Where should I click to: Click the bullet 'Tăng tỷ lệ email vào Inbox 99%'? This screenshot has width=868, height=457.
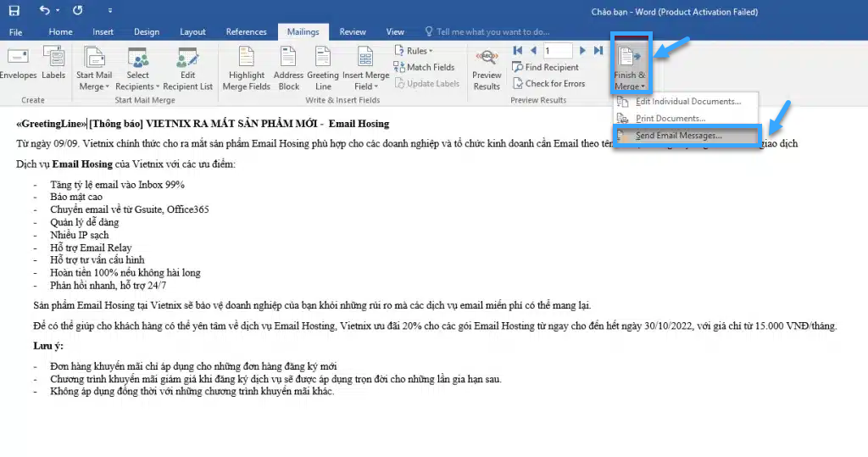117,185
